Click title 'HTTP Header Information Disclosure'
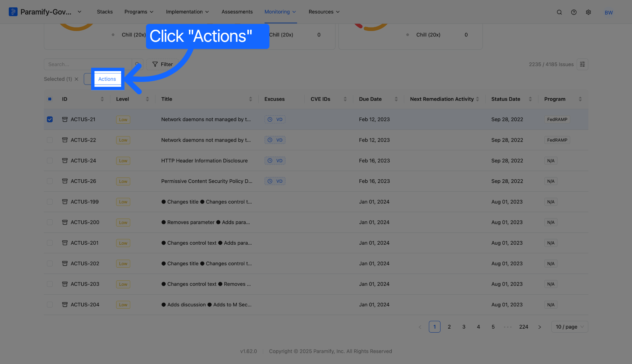 [204, 161]
